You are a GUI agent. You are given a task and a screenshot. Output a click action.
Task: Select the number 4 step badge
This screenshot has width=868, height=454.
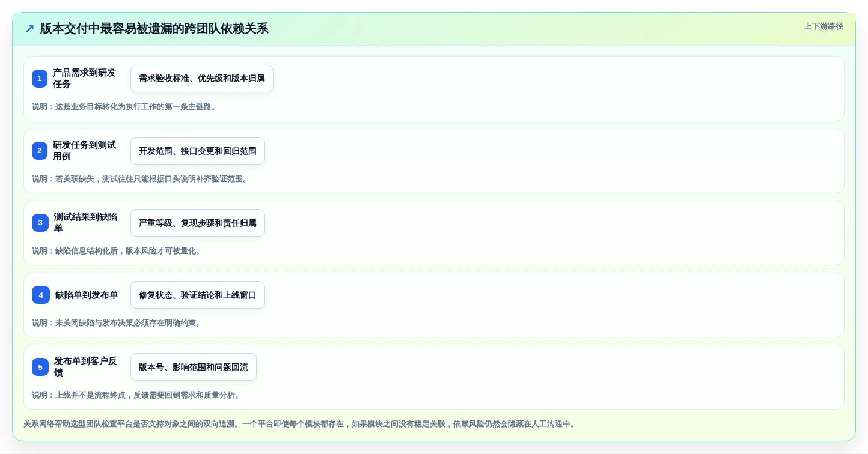[x=41, y=295]
